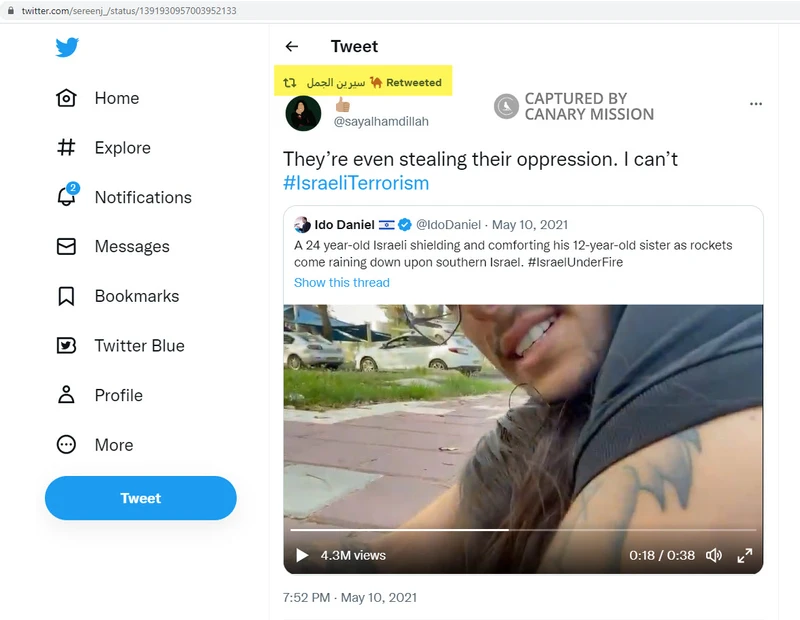Click the Explore hashtag icon
The width and height of the screenshot is (800, 620).
click(x=66, y=148)
